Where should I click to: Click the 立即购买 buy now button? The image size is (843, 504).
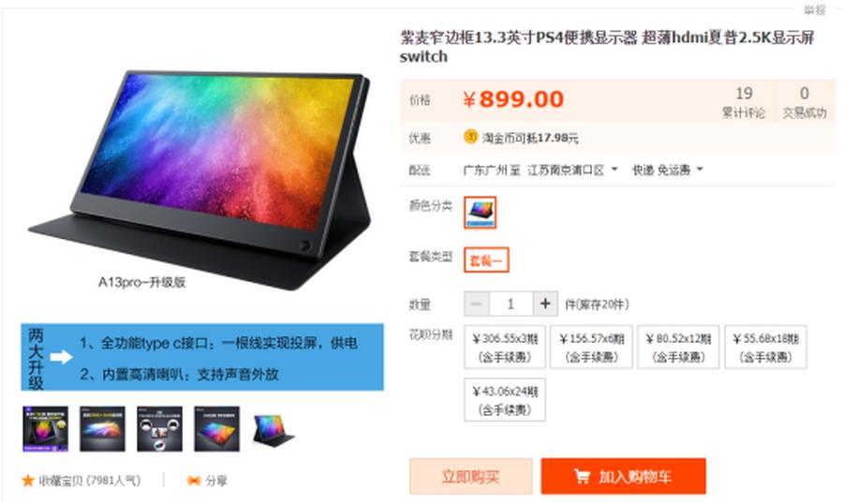(x=471, y=476)
